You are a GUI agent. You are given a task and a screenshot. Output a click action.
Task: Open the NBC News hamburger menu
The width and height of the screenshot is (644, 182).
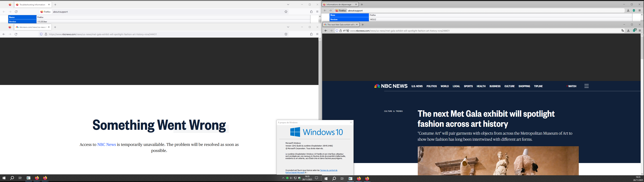pos(586,86)
